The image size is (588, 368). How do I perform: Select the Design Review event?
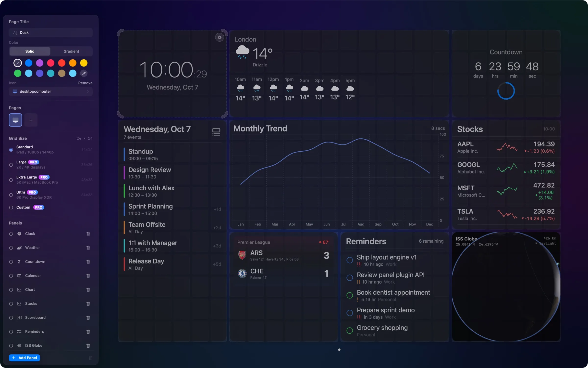(172, 173)
